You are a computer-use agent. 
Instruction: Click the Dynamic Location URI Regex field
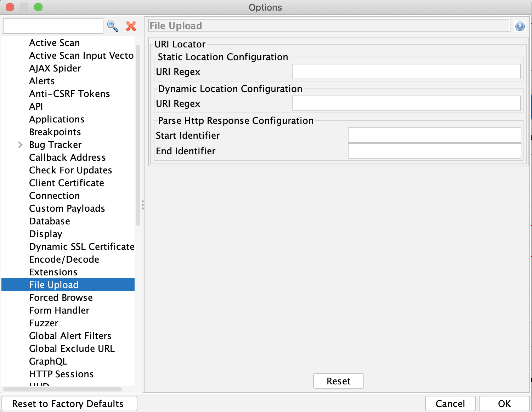click(406, 104)
